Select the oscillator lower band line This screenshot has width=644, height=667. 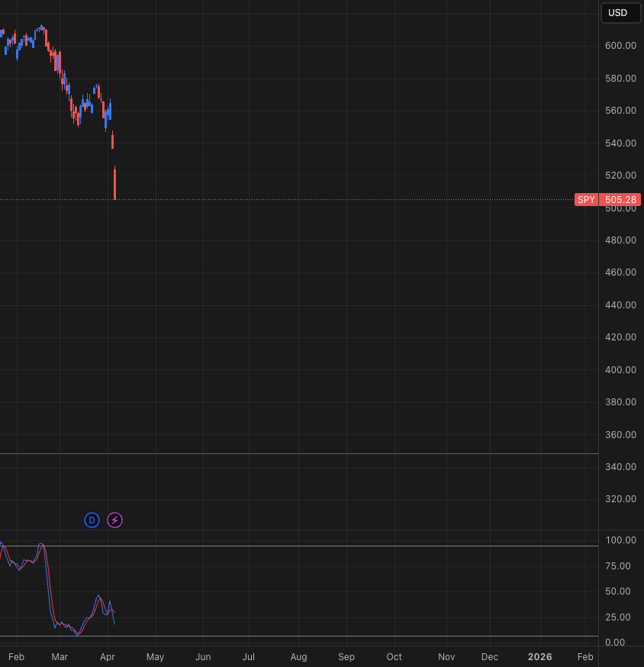coord(299,636)
